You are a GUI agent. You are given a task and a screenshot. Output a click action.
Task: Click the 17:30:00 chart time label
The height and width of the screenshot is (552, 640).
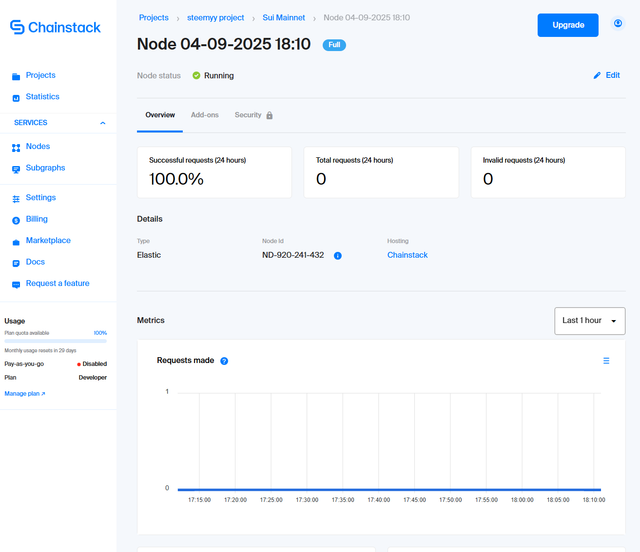[307, 500]
